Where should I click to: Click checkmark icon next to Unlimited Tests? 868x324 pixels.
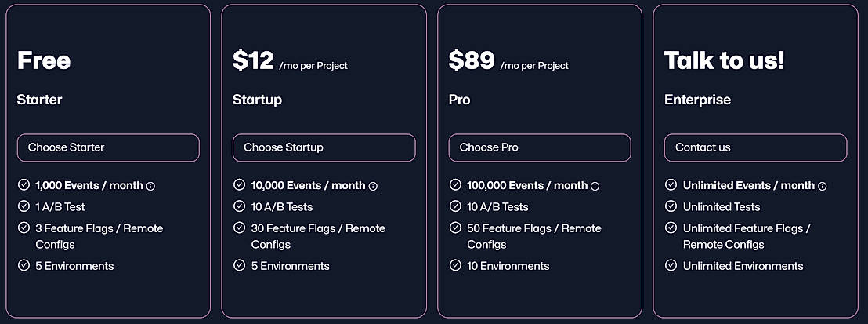(x=671, y=206)
